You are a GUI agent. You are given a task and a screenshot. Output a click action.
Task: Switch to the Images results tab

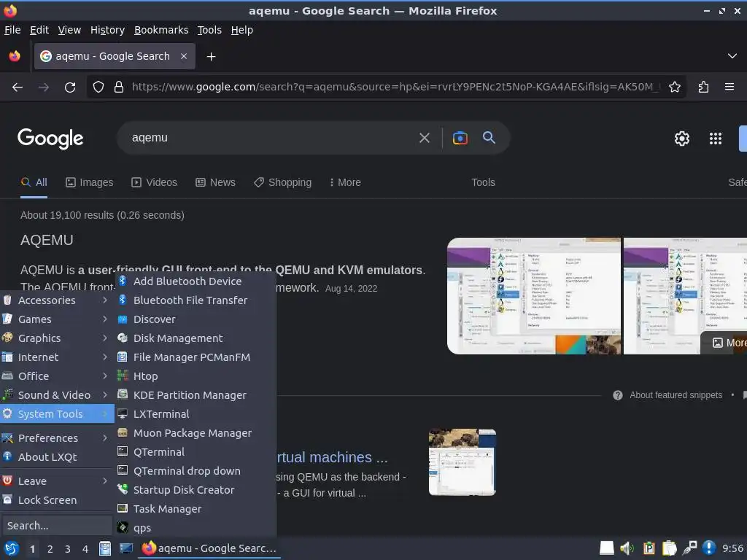[x=90, y=182]
